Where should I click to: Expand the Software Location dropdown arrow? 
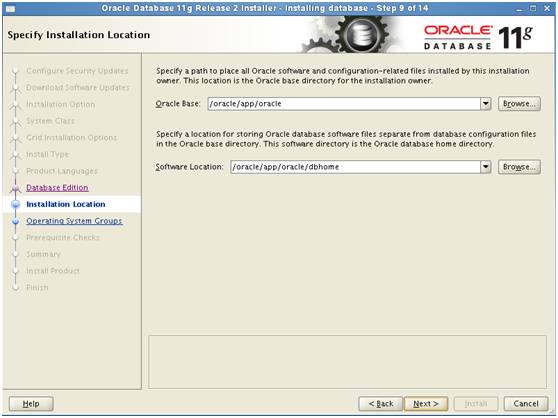click(x=485, y=167)
